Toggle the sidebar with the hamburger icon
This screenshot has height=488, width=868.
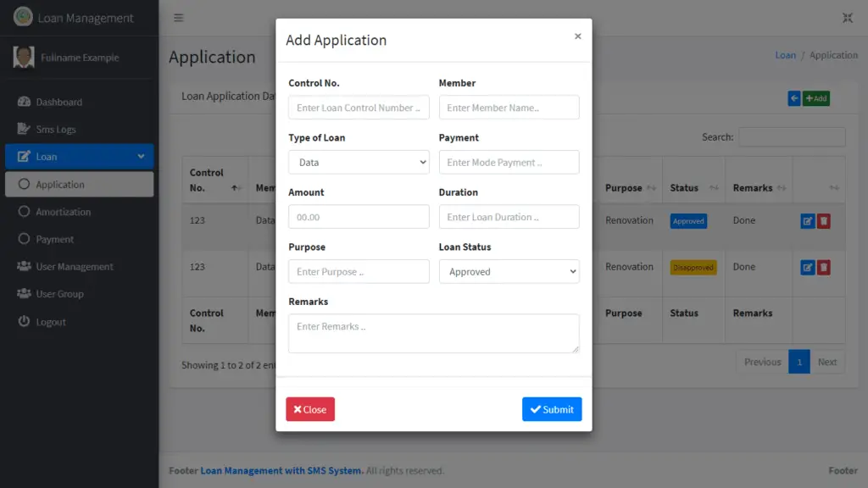(x=178, y=17)
